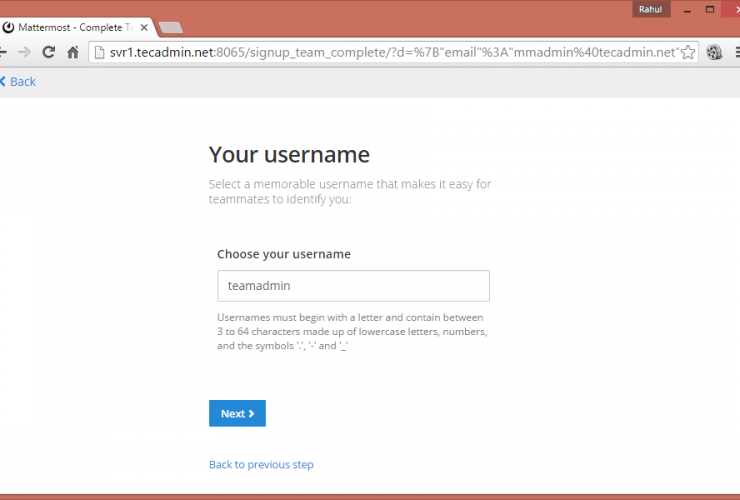Focus the svr1.tecadmin.net address bar
Viewport: 740px width, 500px height.
tap(390, 52)
